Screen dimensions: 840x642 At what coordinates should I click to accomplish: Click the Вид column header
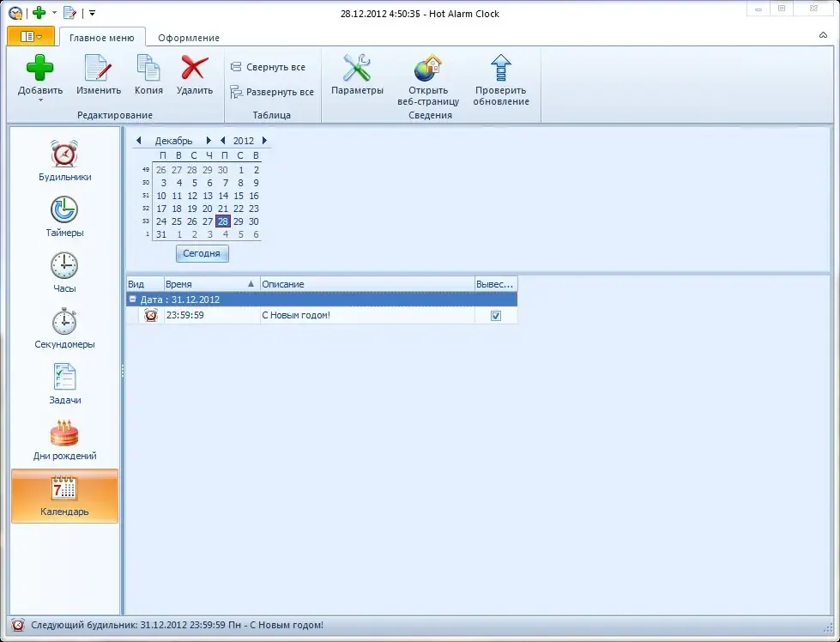pyautogui.click(x=145, y=284)
